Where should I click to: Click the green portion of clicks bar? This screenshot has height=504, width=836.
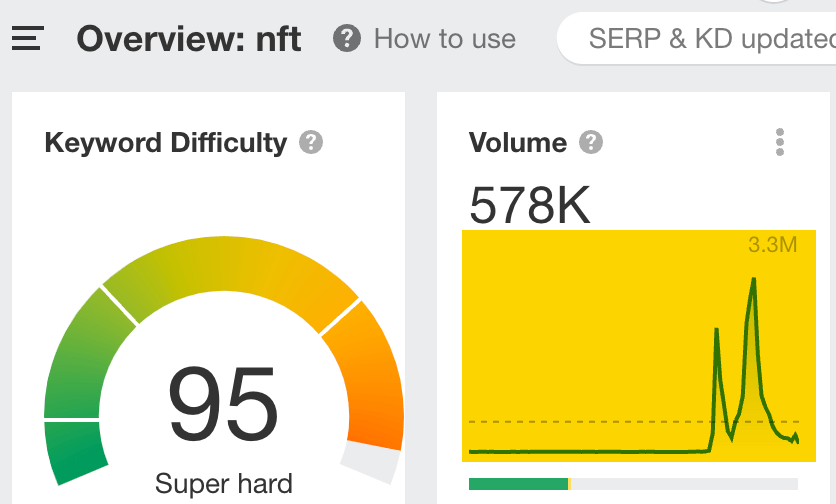(x=518, y=484)
